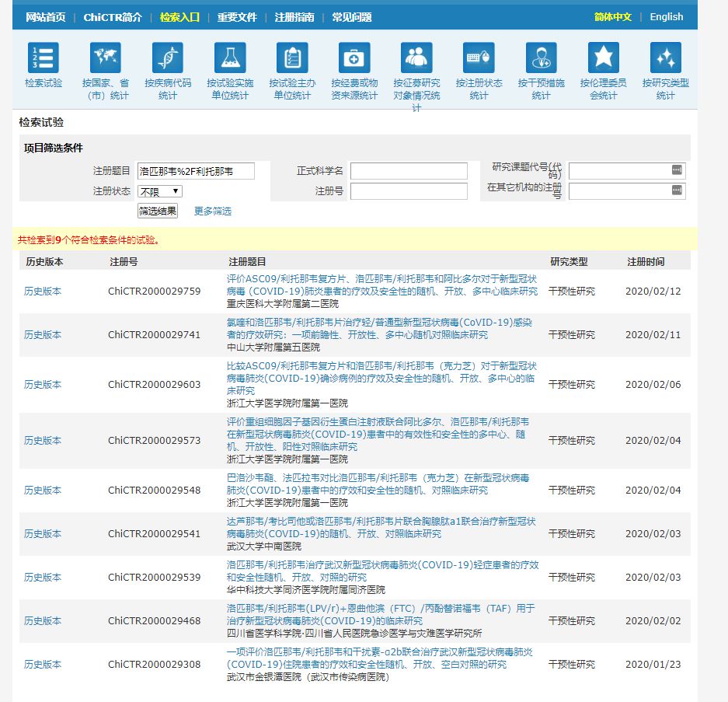Viewport: 728px width, 702px height.
Task: Open trial title 巴洛沙韦酯、法匹拉韦 study
Action: tap(378, 484)
